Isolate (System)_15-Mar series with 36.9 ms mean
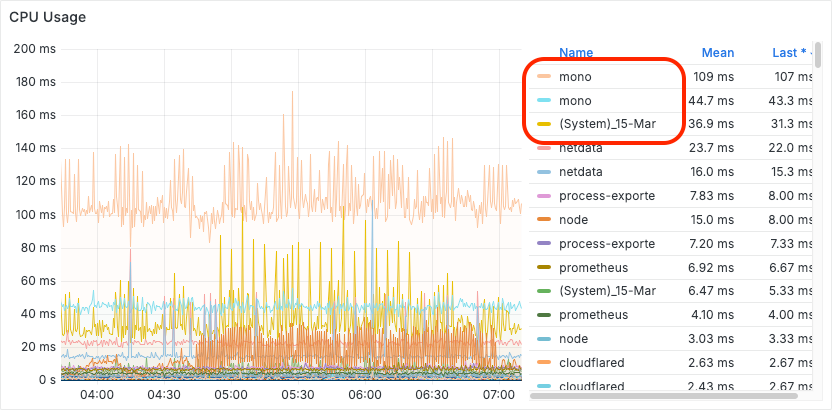832x410 pixels. tap(608, 124)
